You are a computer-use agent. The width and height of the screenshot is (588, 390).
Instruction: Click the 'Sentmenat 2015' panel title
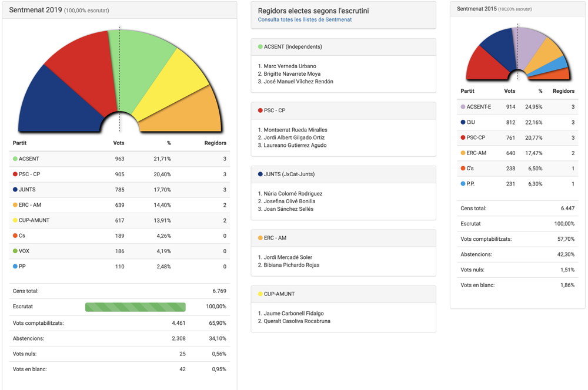pos(476,9)
